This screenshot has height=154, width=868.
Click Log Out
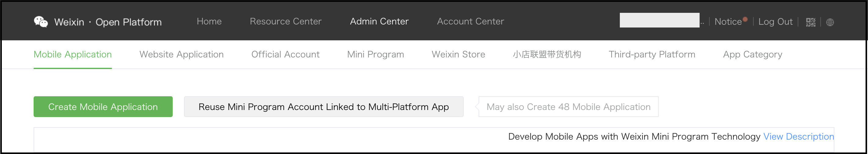(x=775, y=22)
